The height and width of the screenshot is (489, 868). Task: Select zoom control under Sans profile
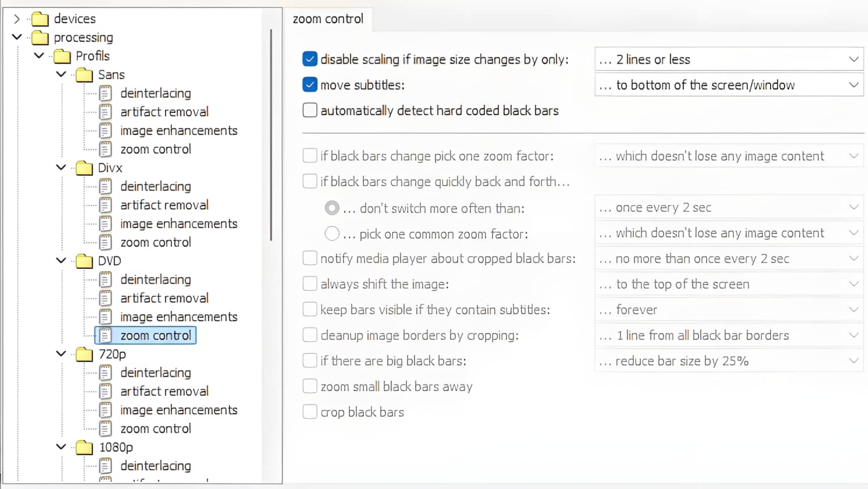(x=155, y=150)
